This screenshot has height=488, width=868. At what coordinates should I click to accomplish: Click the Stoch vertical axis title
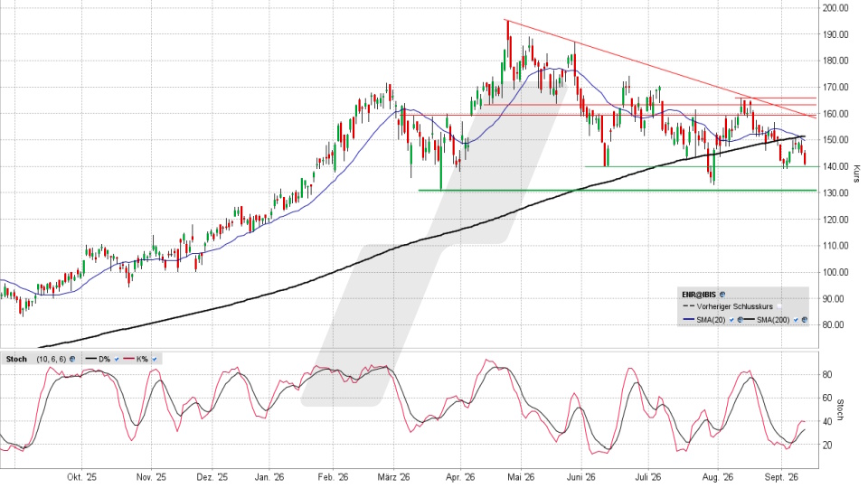[x=840, y=410]
